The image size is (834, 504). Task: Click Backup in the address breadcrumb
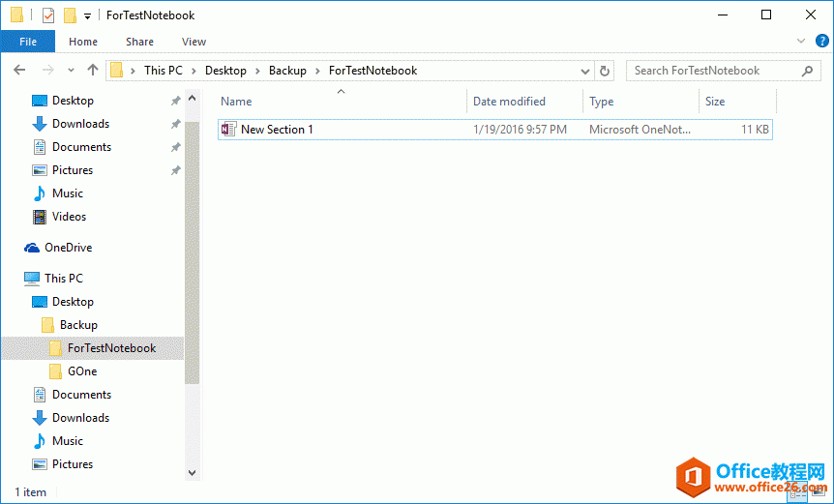pyautogui.click(x=287, y=71)
